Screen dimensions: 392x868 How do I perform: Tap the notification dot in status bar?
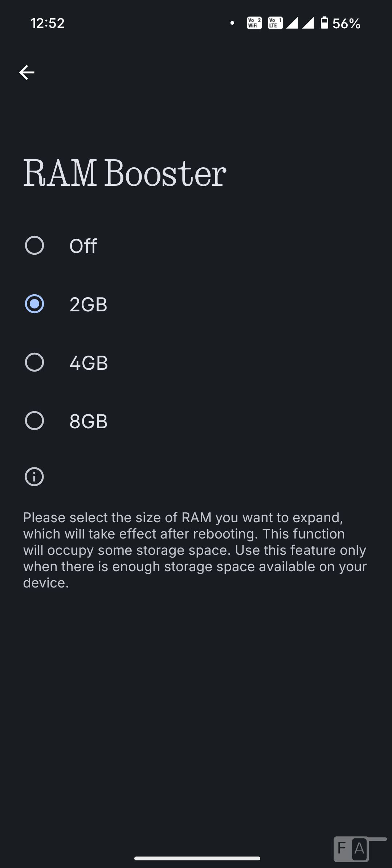(232, 23)
